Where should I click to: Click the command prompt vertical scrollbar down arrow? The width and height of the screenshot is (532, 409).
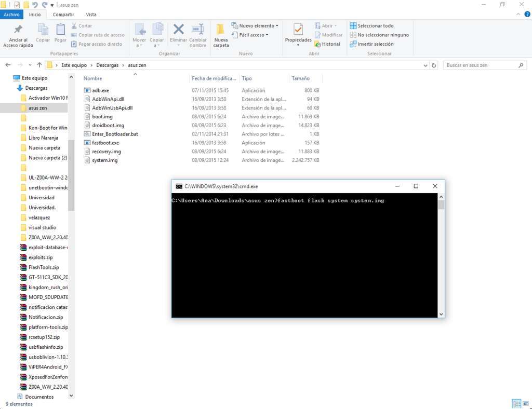[x=441, y=314]
